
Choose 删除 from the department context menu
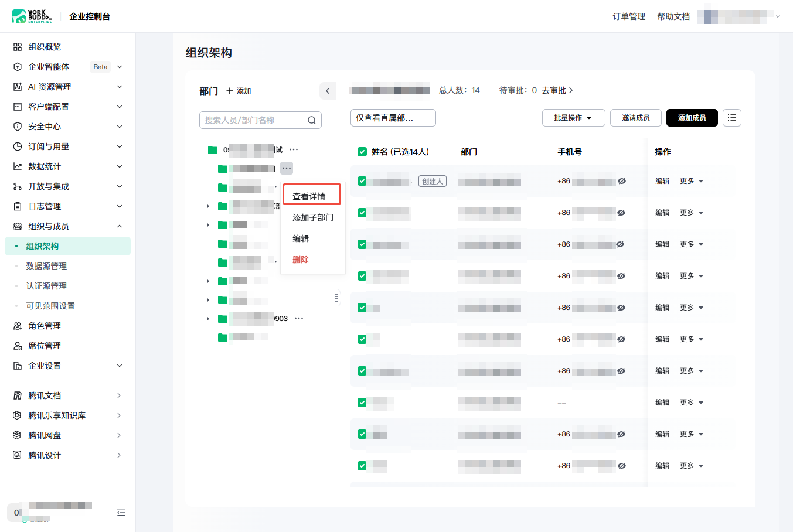[301, 260]
